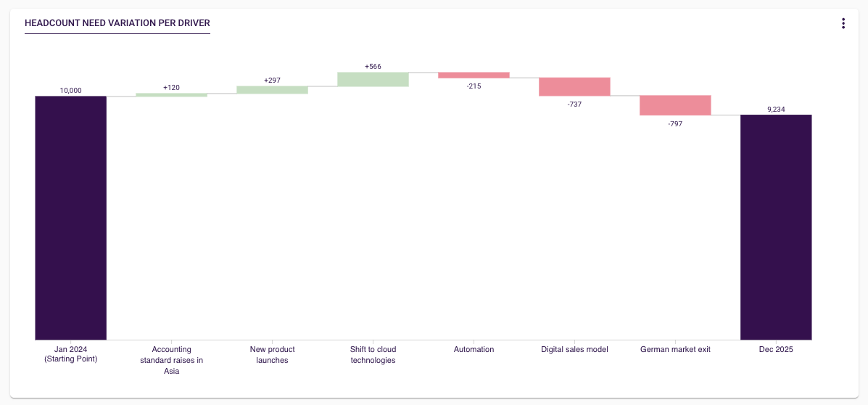Click the Shift to cloud technologies bar
Viewport: 868px width, 405px height.
[373, 79]
